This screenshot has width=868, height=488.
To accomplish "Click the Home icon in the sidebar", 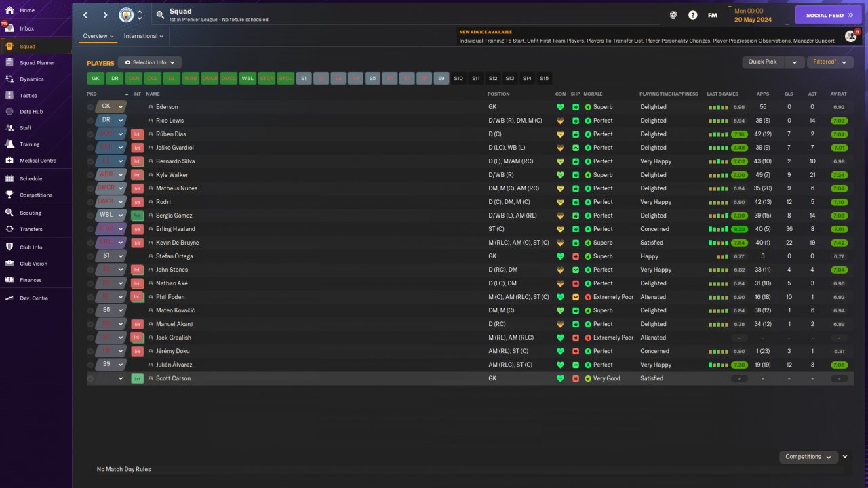I will [x=9, y=10].
